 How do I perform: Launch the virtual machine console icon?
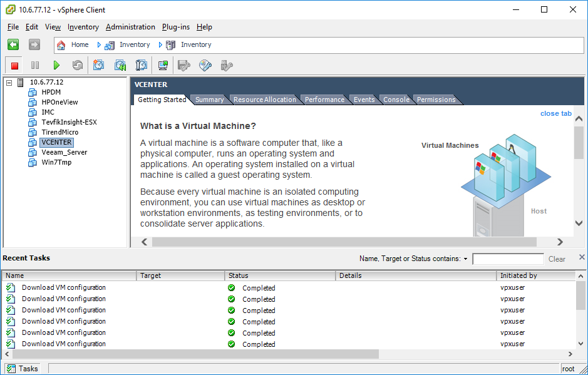click(x=163, y=66)
